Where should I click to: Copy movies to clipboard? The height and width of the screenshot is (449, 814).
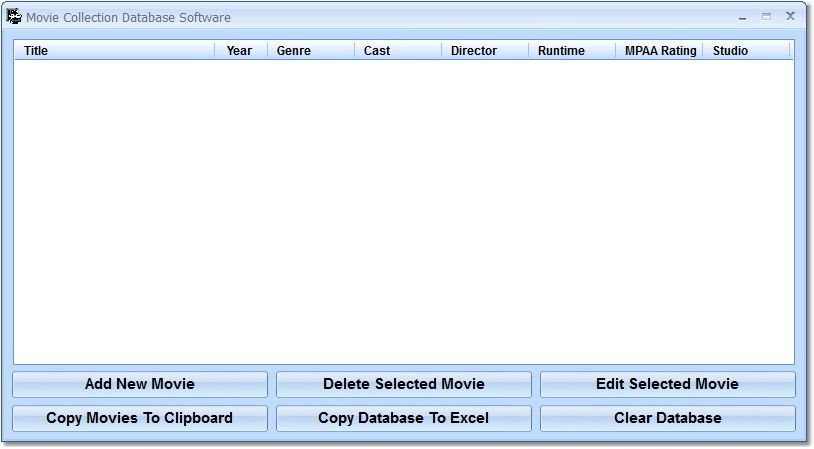click(140, 418)
